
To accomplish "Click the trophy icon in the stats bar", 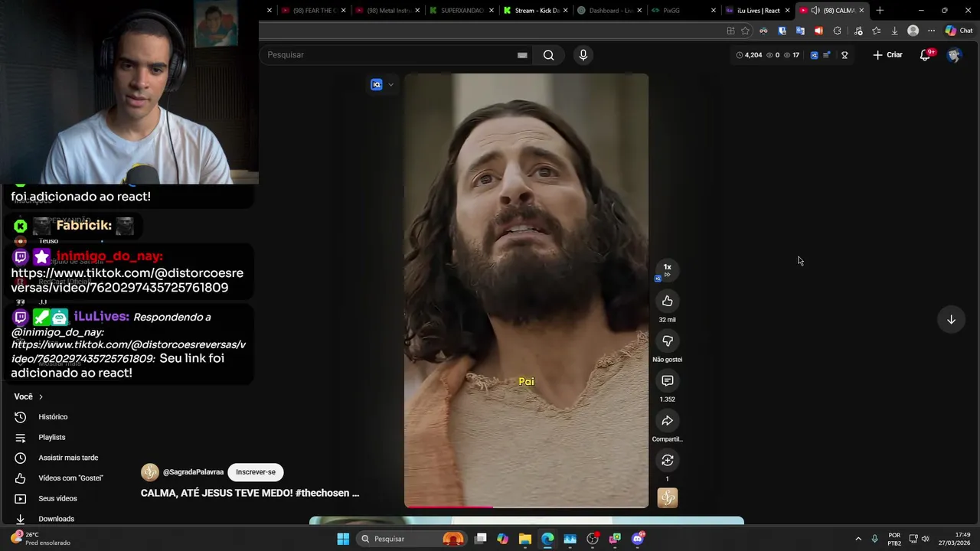I will point(844,55).
